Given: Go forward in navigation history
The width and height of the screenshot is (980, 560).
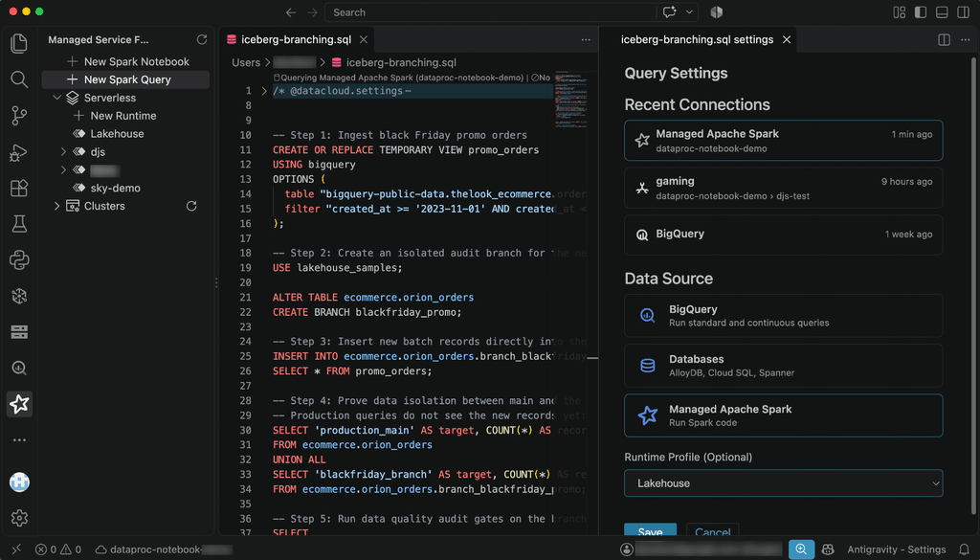Looking at the screenshot, I should 312,12.
